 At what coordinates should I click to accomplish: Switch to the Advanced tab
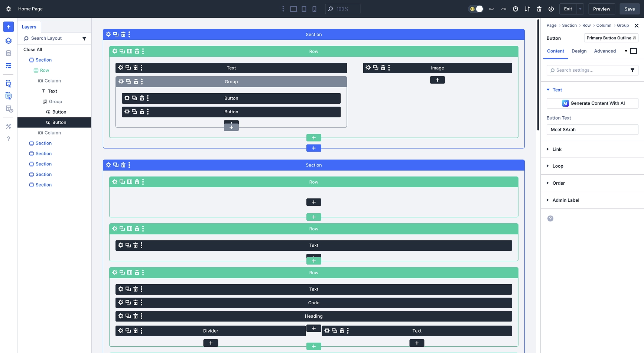[605, 51]
